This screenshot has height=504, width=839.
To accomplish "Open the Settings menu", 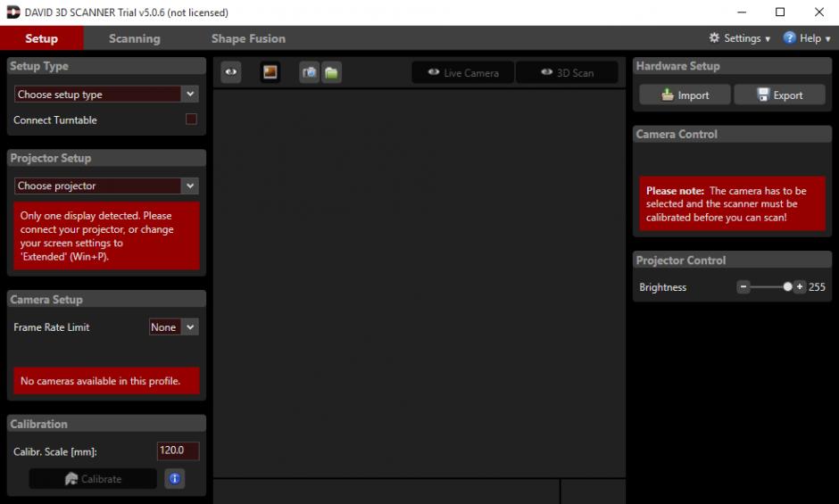I will pyautogui.click(x=739, y=38).
